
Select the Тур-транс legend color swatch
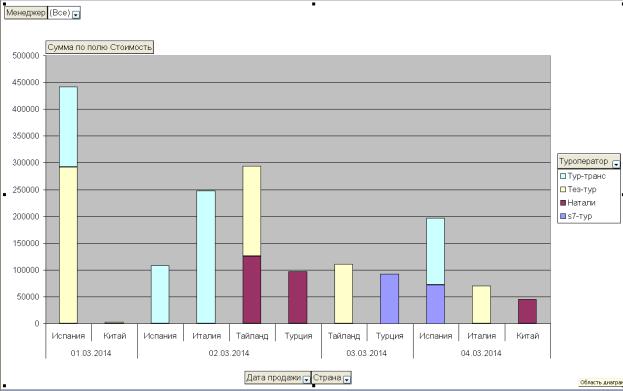[563, 176]
